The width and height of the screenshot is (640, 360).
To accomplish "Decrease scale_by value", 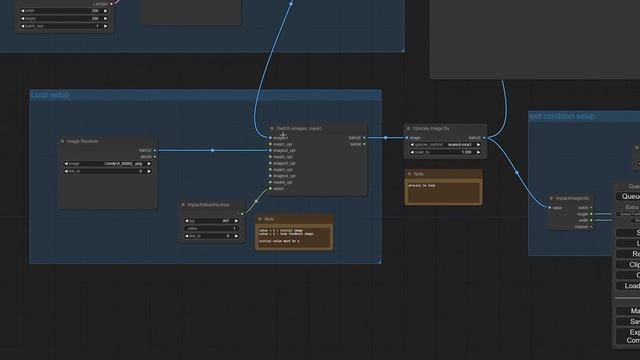I will 412,152.
